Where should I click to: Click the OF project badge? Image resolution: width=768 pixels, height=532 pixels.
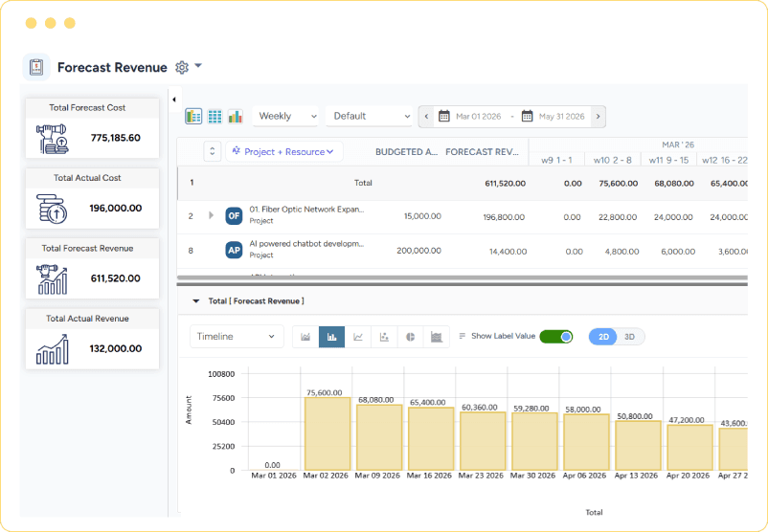(x=234, y=216)
